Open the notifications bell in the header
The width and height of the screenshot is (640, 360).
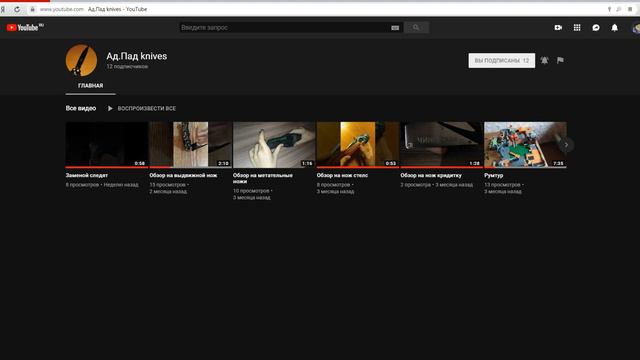(x=614, y=27)
